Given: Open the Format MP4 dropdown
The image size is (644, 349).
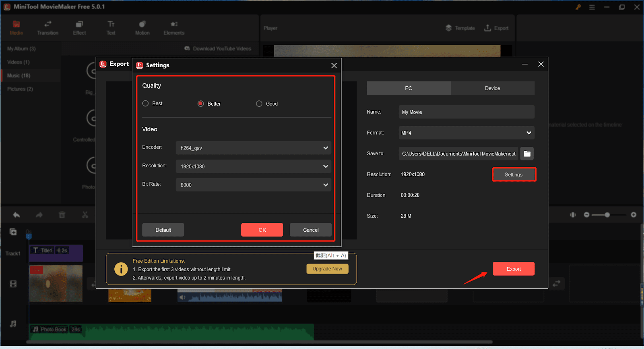Looking at the screenshot, I should coord(466,133).
